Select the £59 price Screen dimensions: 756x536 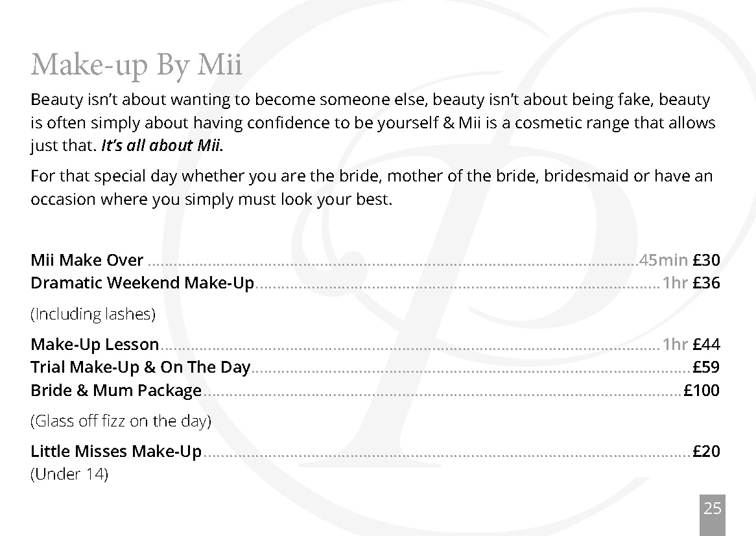[706, 367]
